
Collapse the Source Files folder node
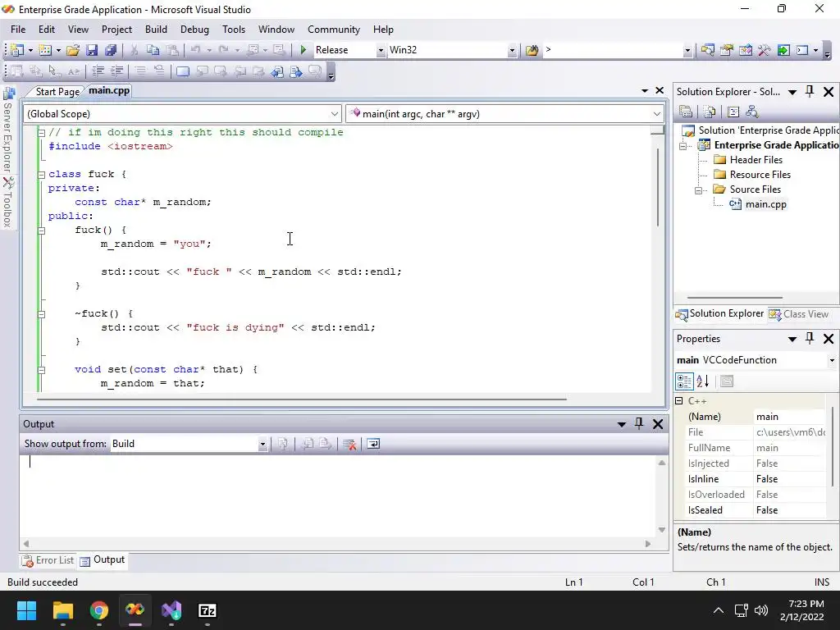click(698, 190)
